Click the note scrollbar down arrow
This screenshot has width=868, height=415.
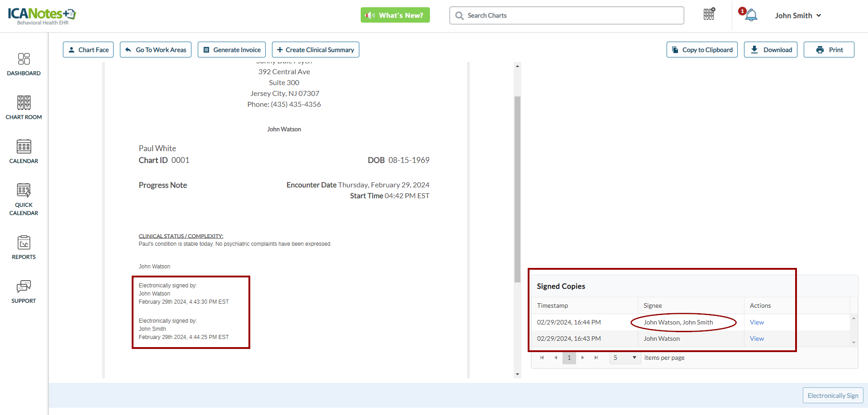tap(517, 374)
